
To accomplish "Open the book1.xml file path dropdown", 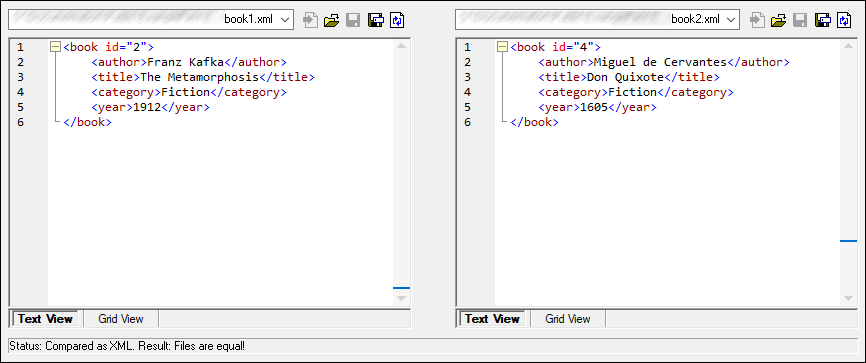I will click(x=285, y=20).
